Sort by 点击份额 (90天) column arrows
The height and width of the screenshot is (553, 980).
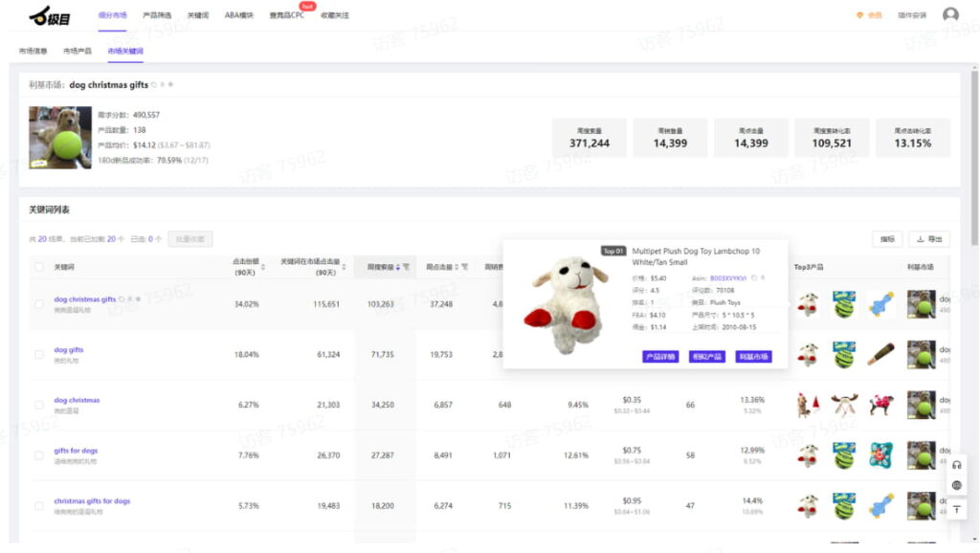pyautogui.click(x=263, y=267)
